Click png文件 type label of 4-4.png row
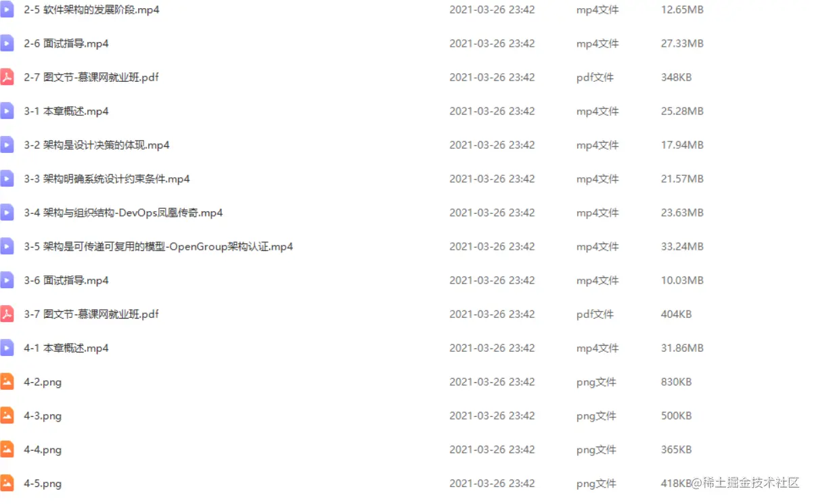814x504 pixels. pos(596,449)
